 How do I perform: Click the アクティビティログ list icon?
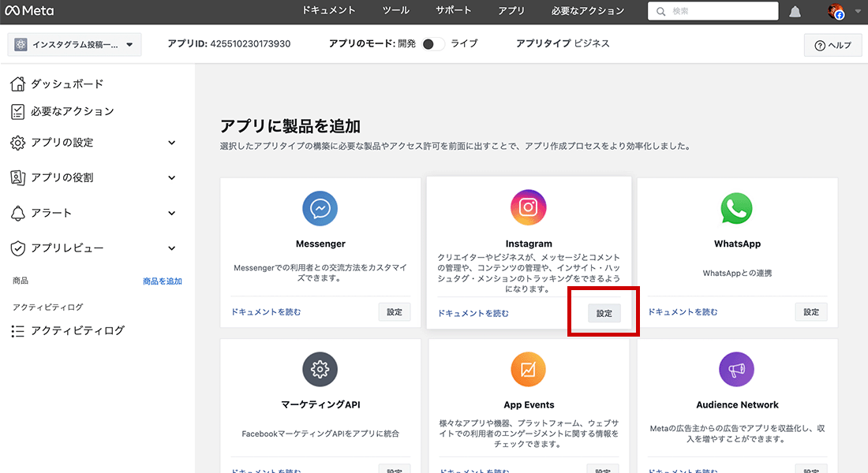coord(17,331)
